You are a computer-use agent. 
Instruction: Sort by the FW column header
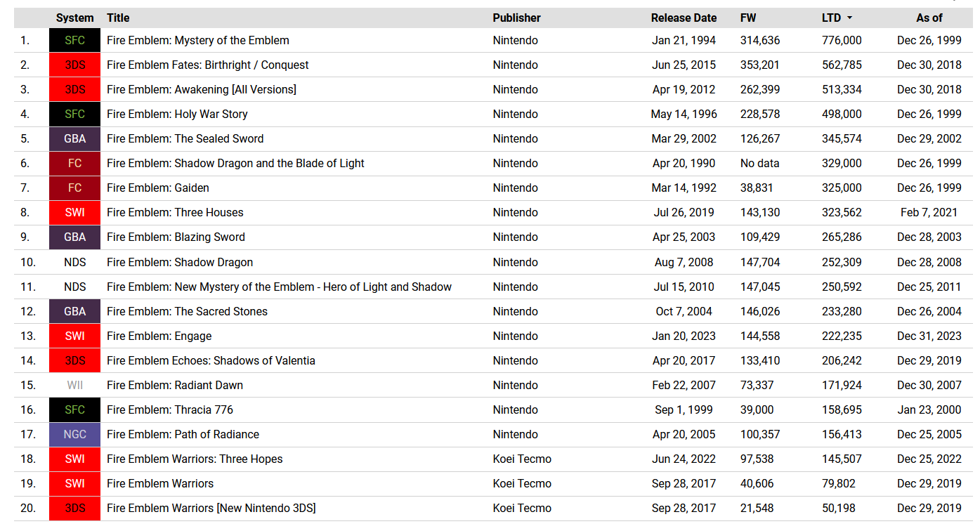(748, 18)
